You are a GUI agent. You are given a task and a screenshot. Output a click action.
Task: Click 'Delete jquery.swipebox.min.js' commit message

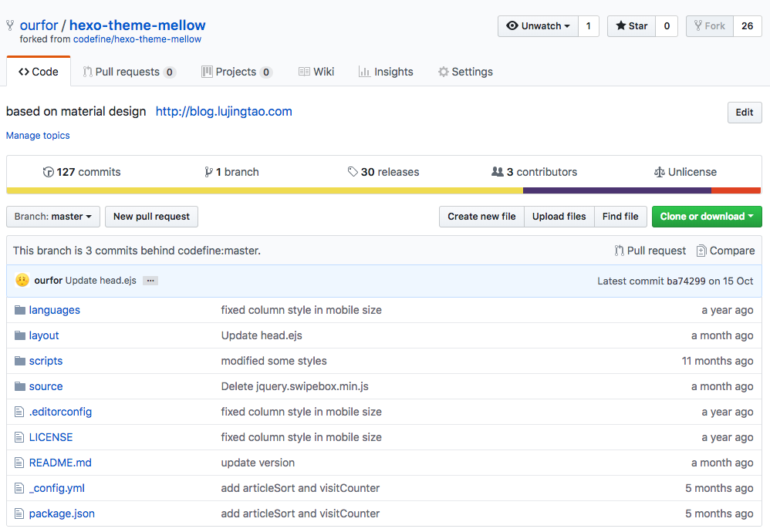[x=295, y=387]
